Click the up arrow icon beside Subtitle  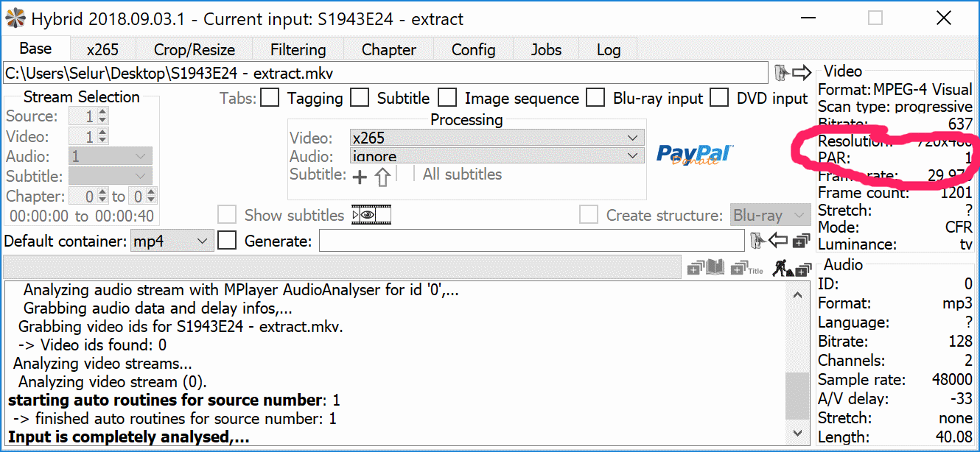click(382, 177)
